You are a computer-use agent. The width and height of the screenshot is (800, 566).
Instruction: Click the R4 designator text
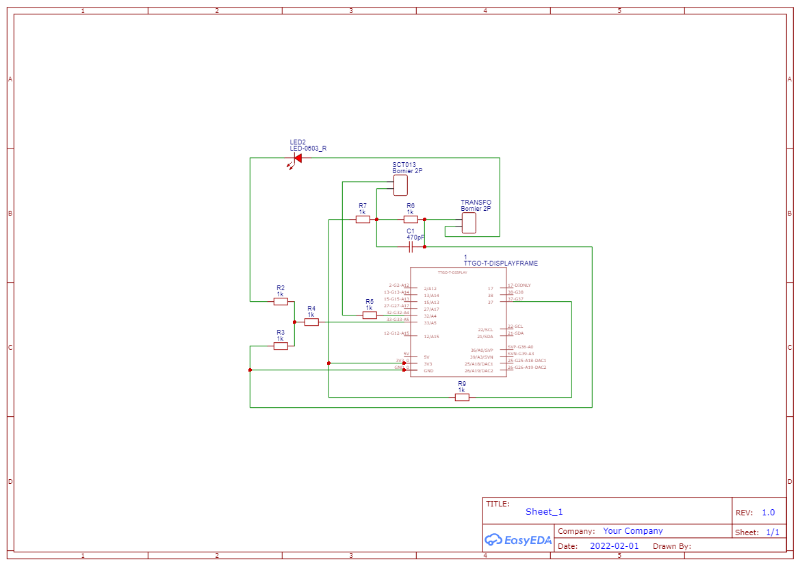[311, 308]
